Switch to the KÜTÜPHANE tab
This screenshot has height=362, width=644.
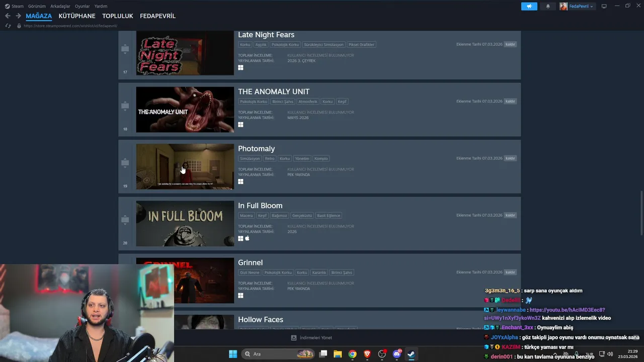point(77,16)
